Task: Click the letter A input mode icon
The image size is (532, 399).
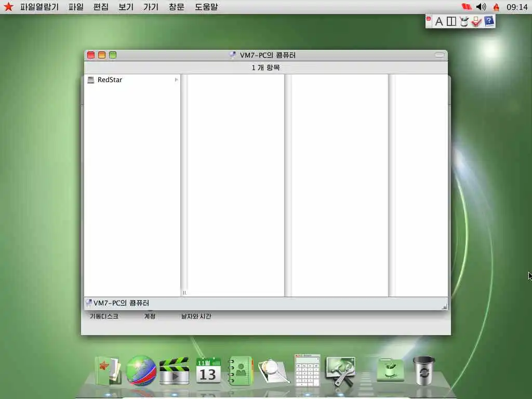Action: point(438,21)
